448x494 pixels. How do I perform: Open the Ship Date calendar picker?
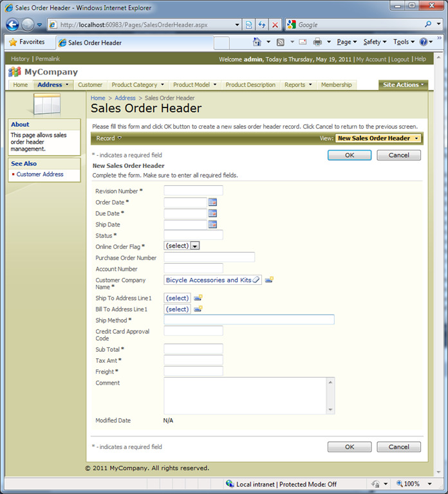point(212,224)
